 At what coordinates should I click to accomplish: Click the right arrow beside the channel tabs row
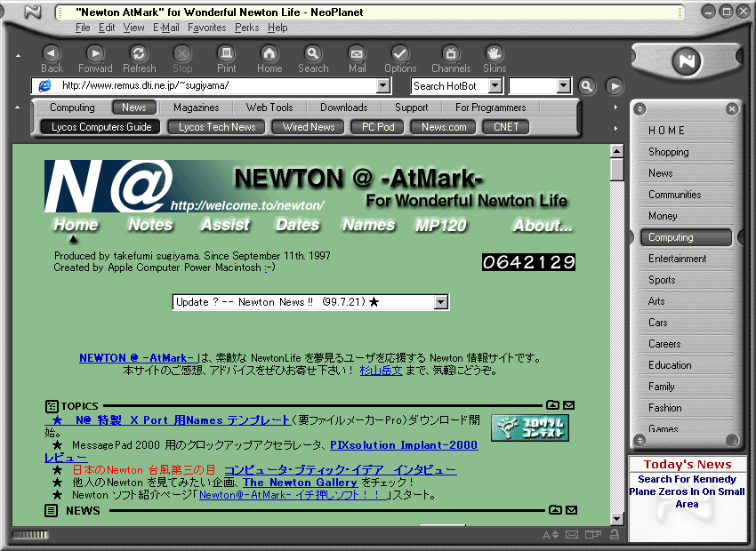(615, 107)
